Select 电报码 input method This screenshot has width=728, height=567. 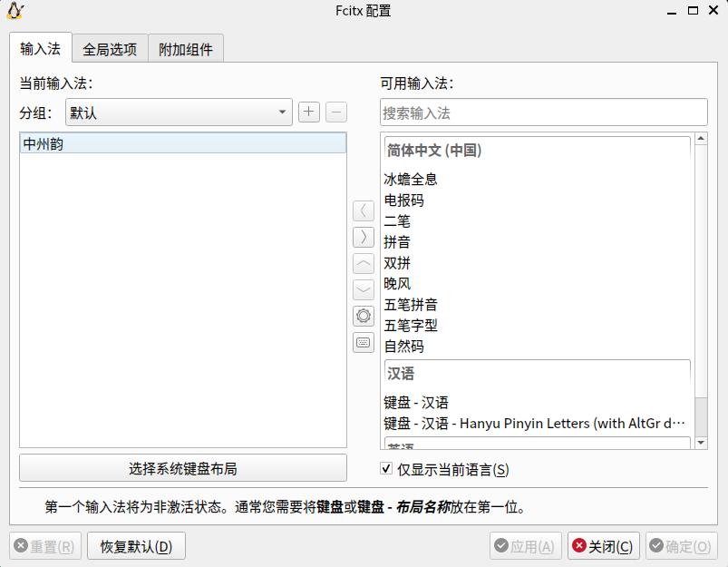pos(538,200)
